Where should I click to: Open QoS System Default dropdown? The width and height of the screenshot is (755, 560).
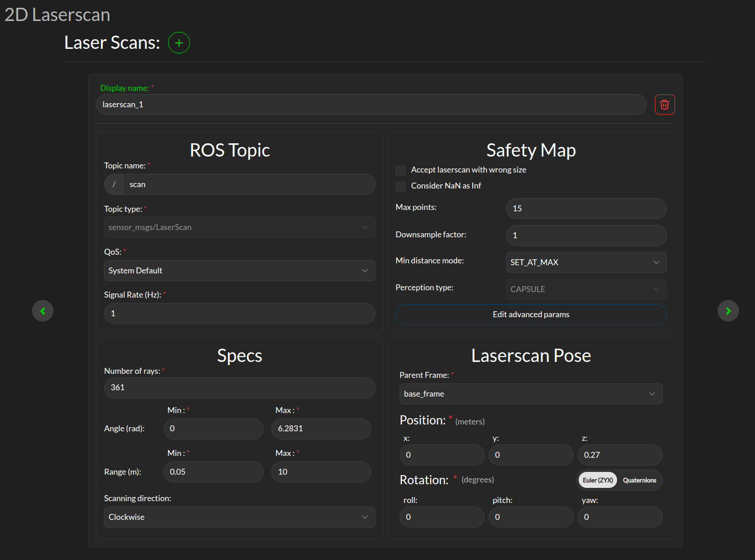coord(239,271)
